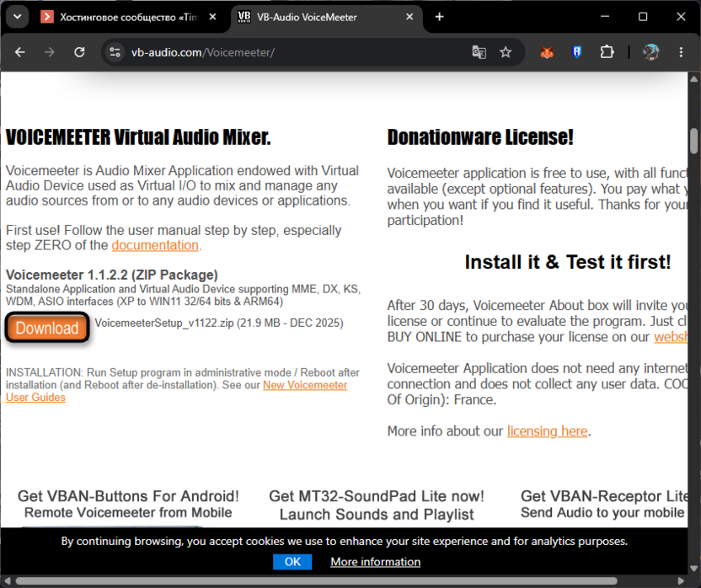Screen dimensions: 701x588
Task: Download the Voicemeeter ZIP package
Action: point(47,328)
